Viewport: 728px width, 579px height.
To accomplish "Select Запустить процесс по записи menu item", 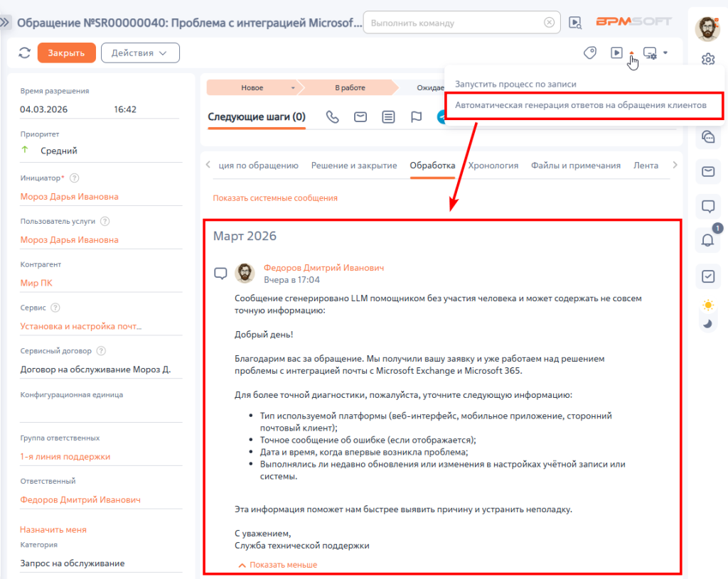I will [x=515, y=84].
